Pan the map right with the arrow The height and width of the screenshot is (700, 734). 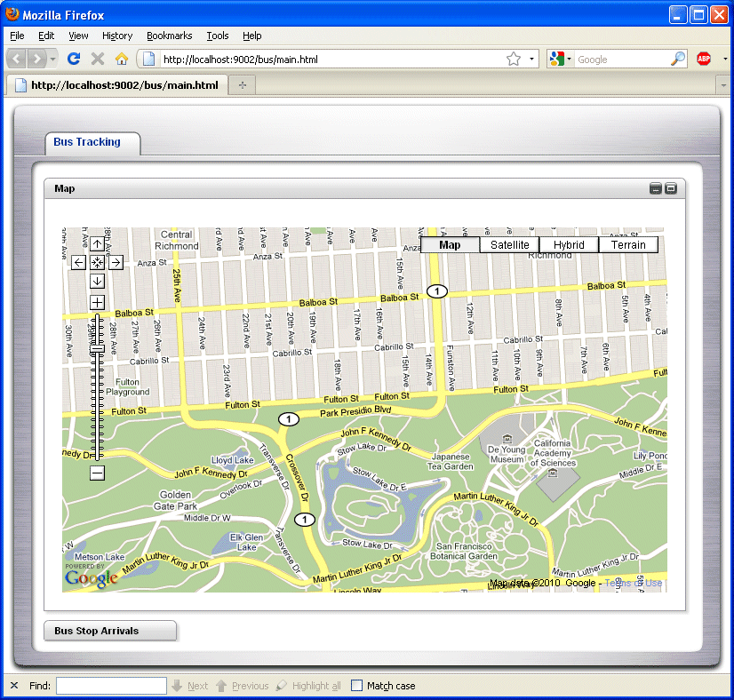pyautogui.click(x=116, y=262)
